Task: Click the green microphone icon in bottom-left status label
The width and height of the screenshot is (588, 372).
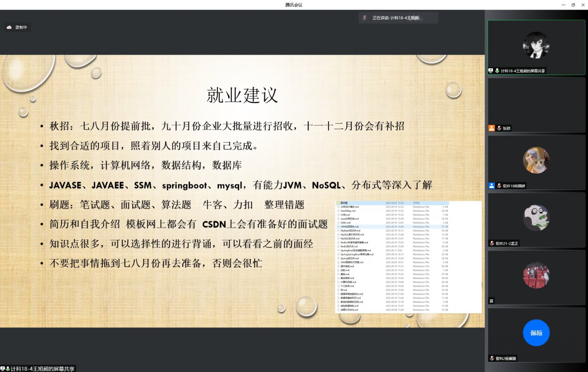Action: pos(8,369)
